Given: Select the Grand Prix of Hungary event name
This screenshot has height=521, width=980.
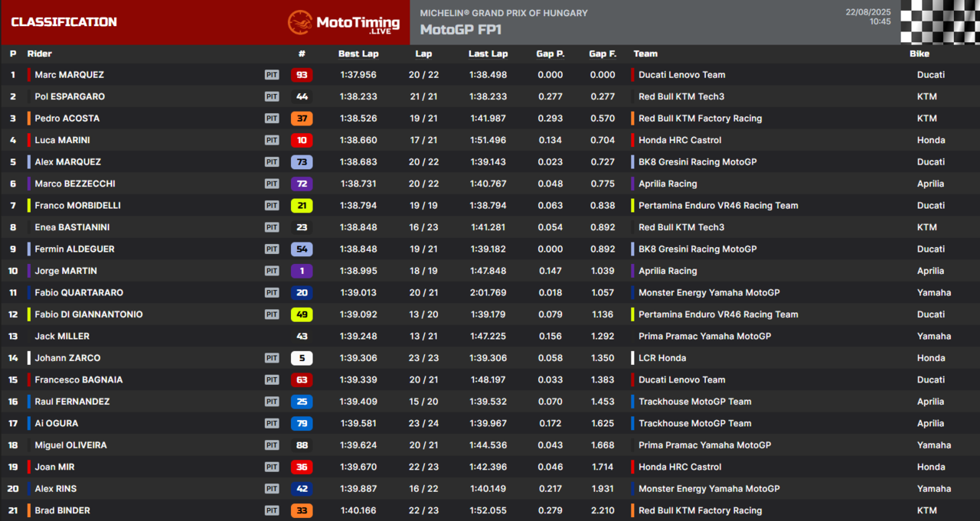Looking at the screenshot, I should pos(504,13).
